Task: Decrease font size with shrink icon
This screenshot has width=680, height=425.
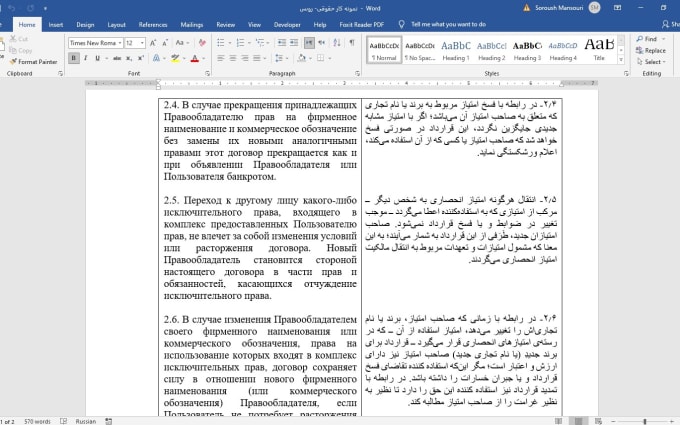Action: pyautogui.click(x=165, y=43)
